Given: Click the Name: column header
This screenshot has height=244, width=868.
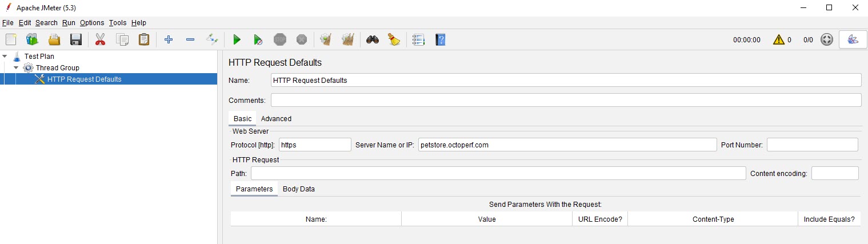Looking at the screenshot, I should click(316, 219).
